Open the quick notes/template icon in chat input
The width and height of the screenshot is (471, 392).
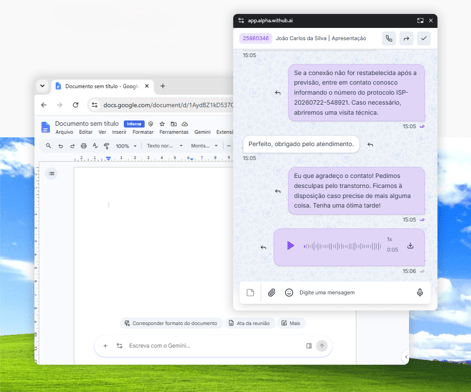[250, 293]
